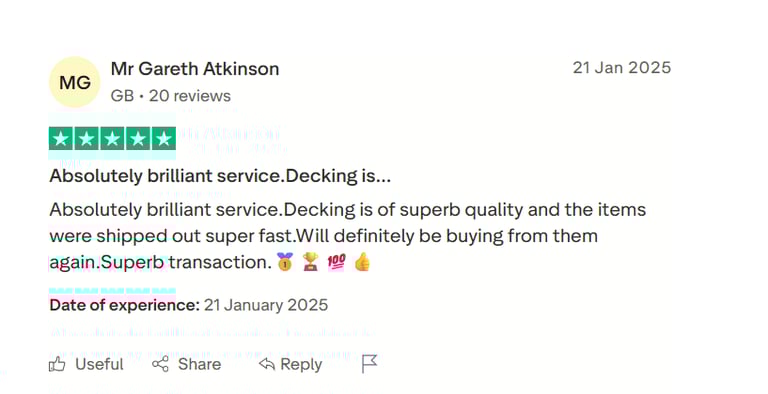This screenshot has height=394, width=768.
Task: Open the review title heading link
Action: coord(220,176)
